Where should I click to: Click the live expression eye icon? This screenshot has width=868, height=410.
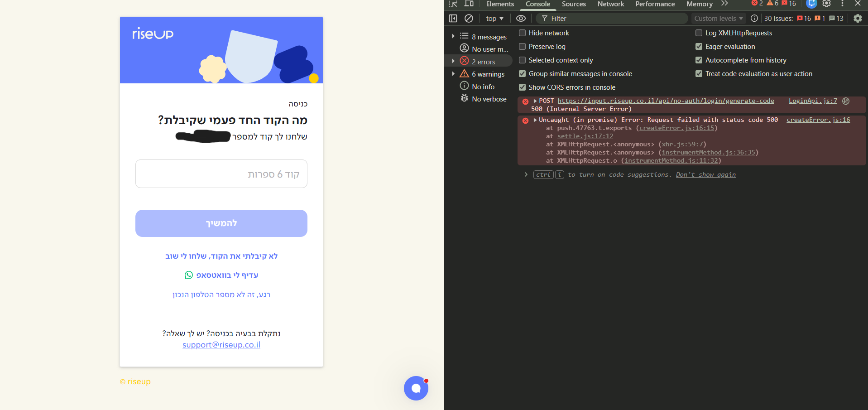[521, 19]
